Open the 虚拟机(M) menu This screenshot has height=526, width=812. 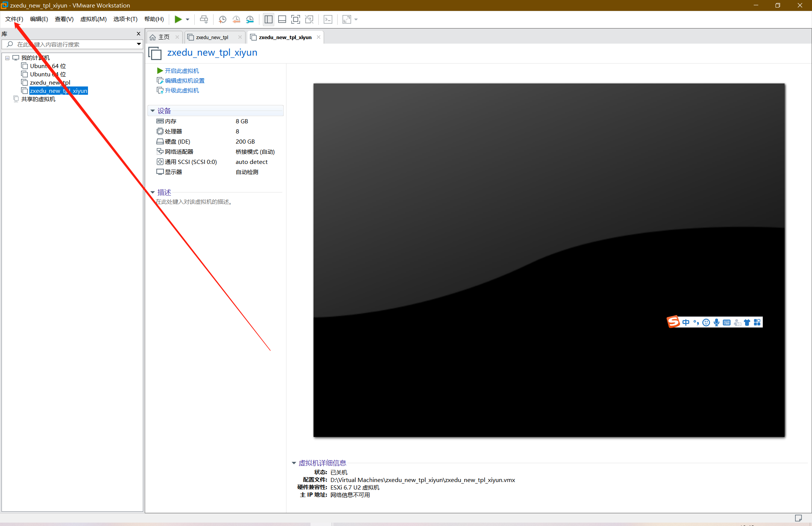[93, 19]
